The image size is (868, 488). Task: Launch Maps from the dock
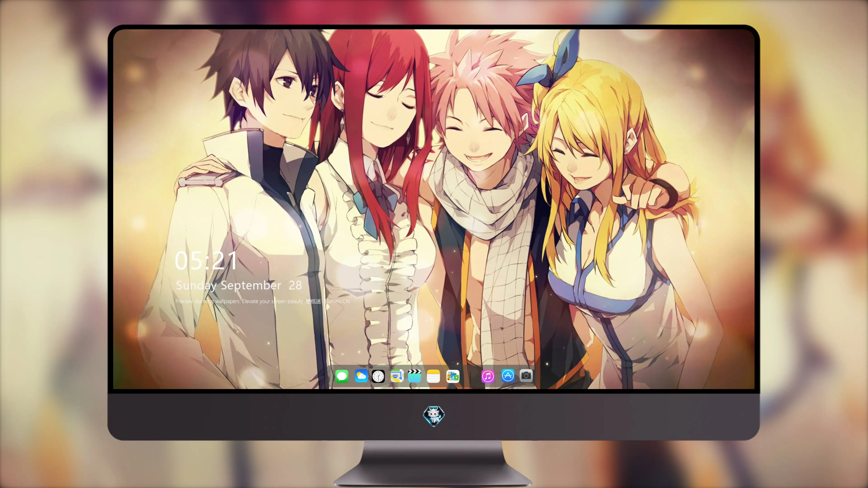[397, 376]
